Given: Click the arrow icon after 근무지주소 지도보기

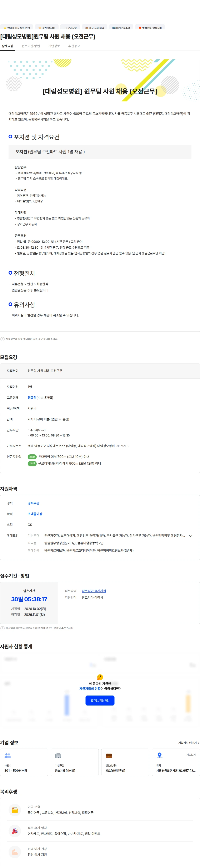Looking at the screenshot, I should pyautogui.click(x=128, y=446).
